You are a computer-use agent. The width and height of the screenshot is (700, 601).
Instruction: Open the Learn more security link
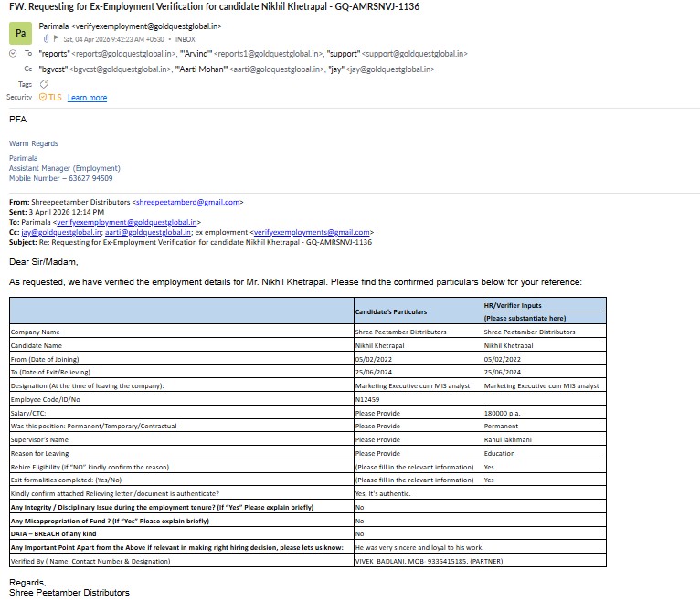click(88, 98)
